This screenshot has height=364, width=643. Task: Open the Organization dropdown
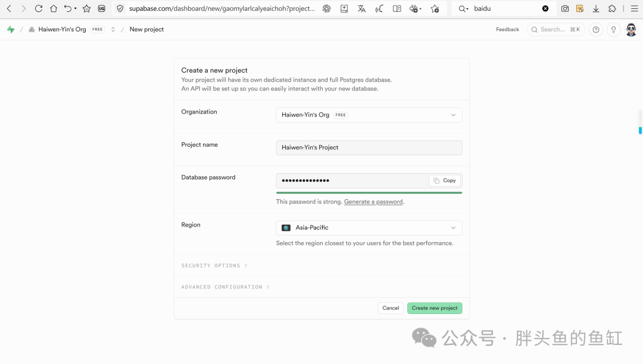[369, 115]
